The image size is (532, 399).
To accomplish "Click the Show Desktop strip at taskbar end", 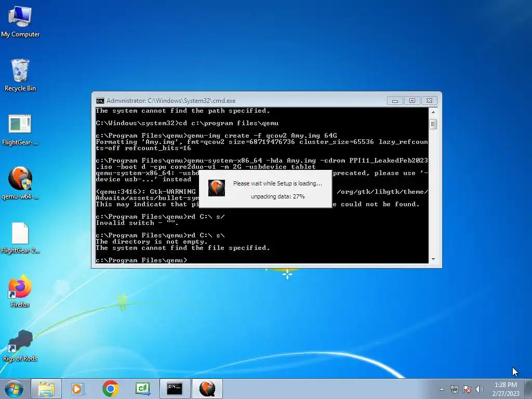I will [528, 389].
